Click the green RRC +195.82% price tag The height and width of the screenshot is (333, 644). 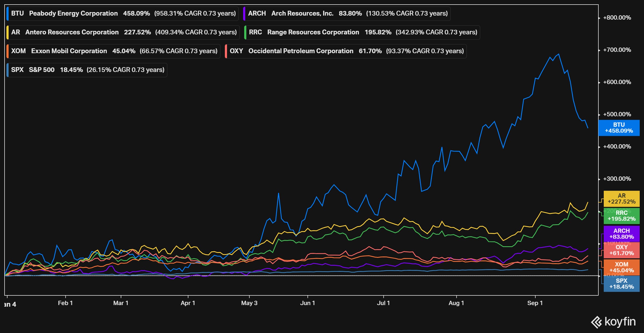coord(622,216)
